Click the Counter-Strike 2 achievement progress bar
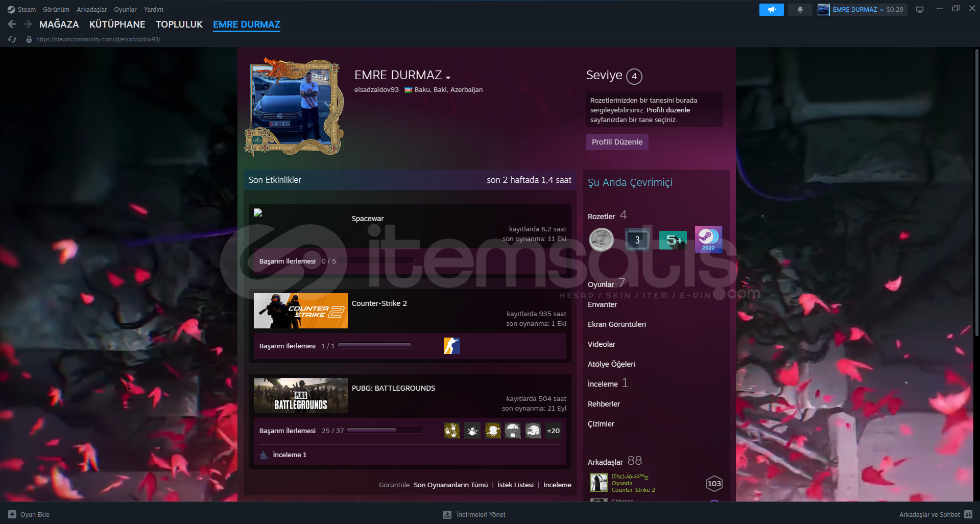The width and height of the screenshot is (980, 524). pos(375,346)
